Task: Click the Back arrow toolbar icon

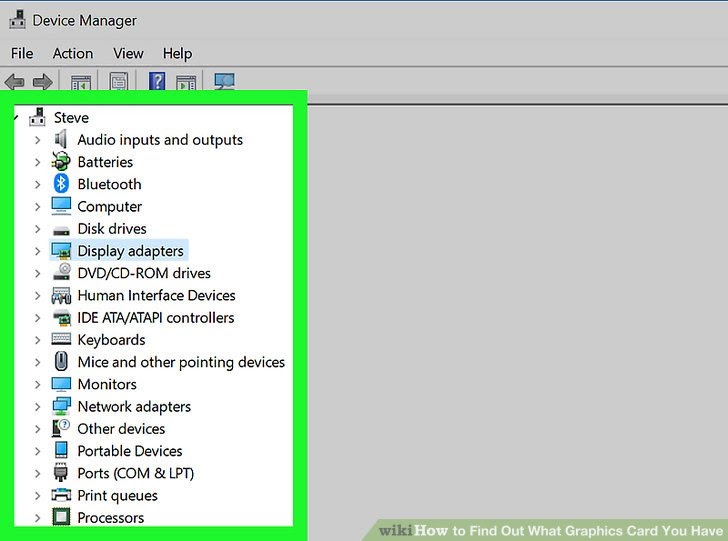Action: tap(14, 82)
